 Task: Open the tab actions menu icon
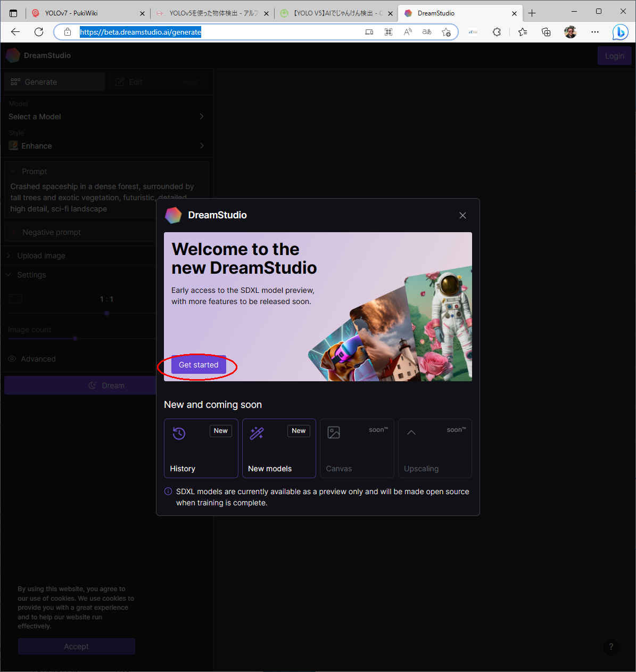pos(13,13)
